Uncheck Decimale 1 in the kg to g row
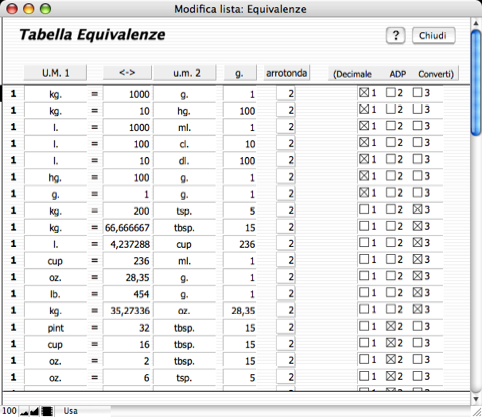This screenshot has width=482, height=417. 364,92
